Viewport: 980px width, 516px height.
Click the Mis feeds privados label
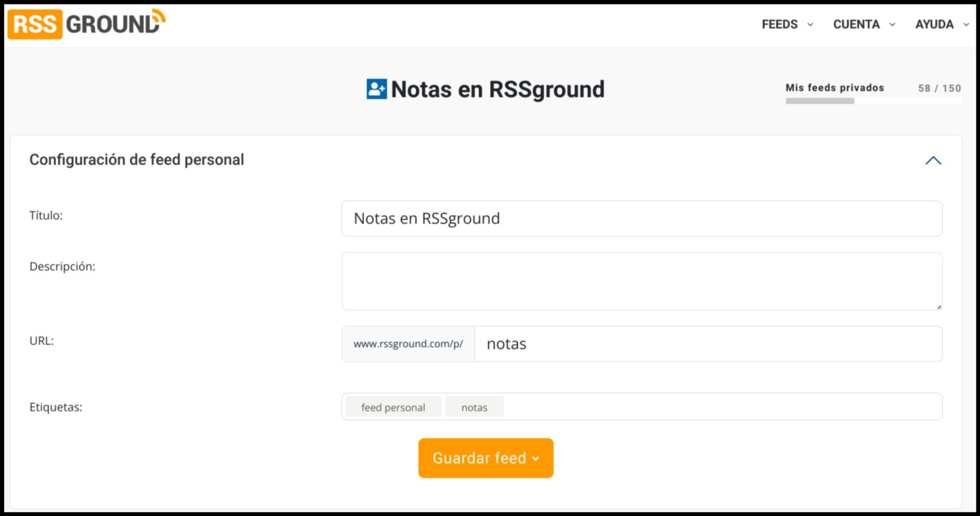pos(834,88)
